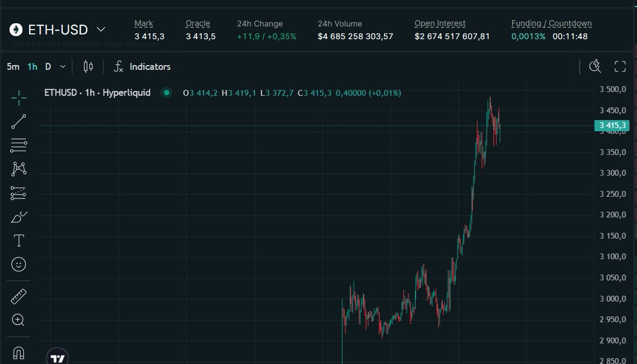Click the Mark price label
Image resolution: width=637 pixels, height=364 pixels.
[x=144, y=24]
